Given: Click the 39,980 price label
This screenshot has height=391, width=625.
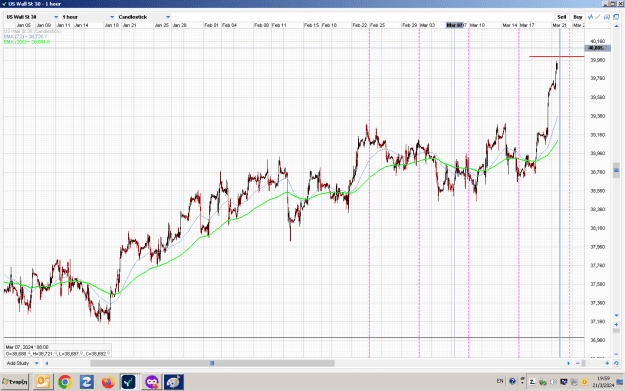Looking at the screenshot, I should point(597,60).
